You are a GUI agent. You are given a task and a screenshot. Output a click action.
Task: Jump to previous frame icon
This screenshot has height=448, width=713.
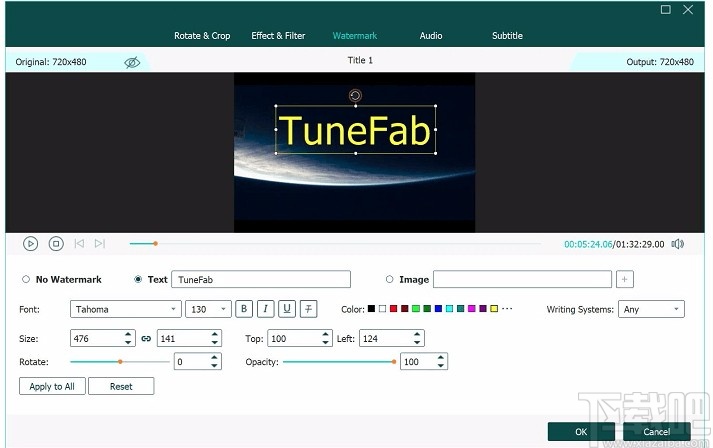79,243
